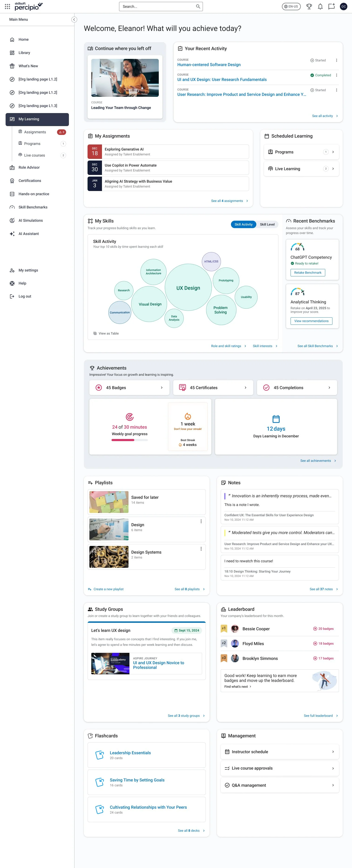Click the Skill Benchmarks gauge icon
The width and height of the screenshot is (352, 868).
(12, 207)
